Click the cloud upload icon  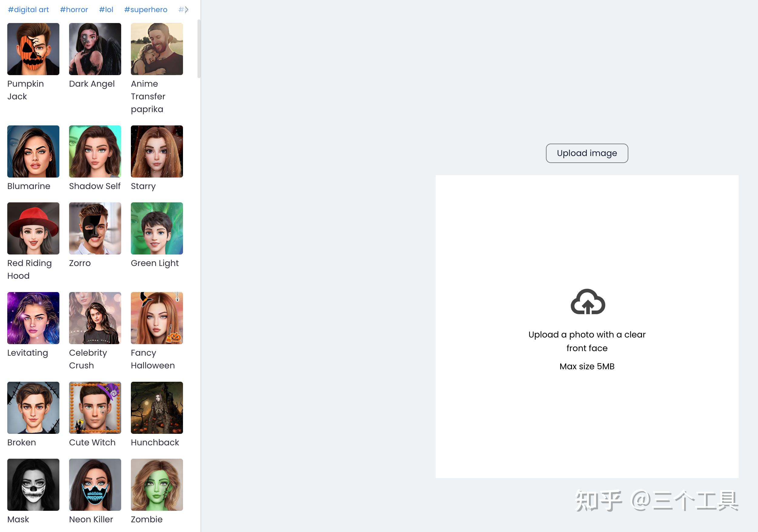point(588,301)
